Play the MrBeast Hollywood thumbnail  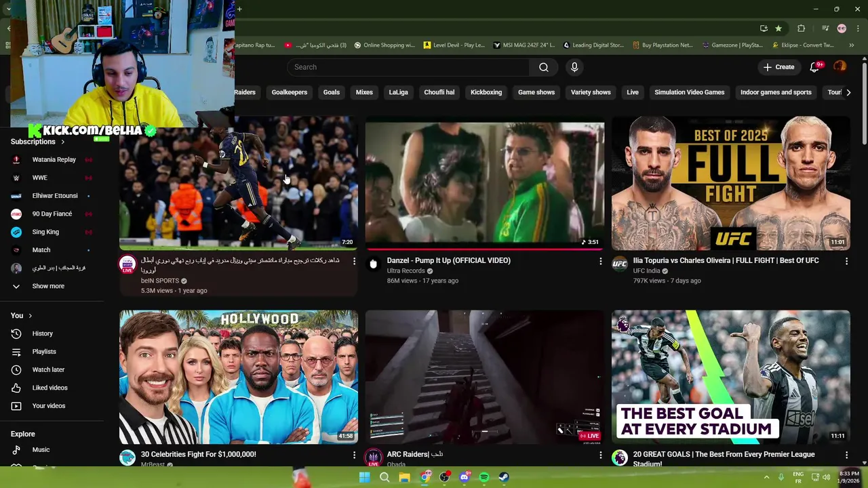(239, 378)
